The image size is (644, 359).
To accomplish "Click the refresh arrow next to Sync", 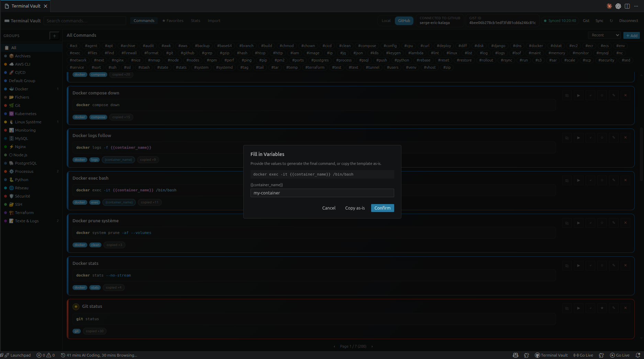I will tap(611, 21).
